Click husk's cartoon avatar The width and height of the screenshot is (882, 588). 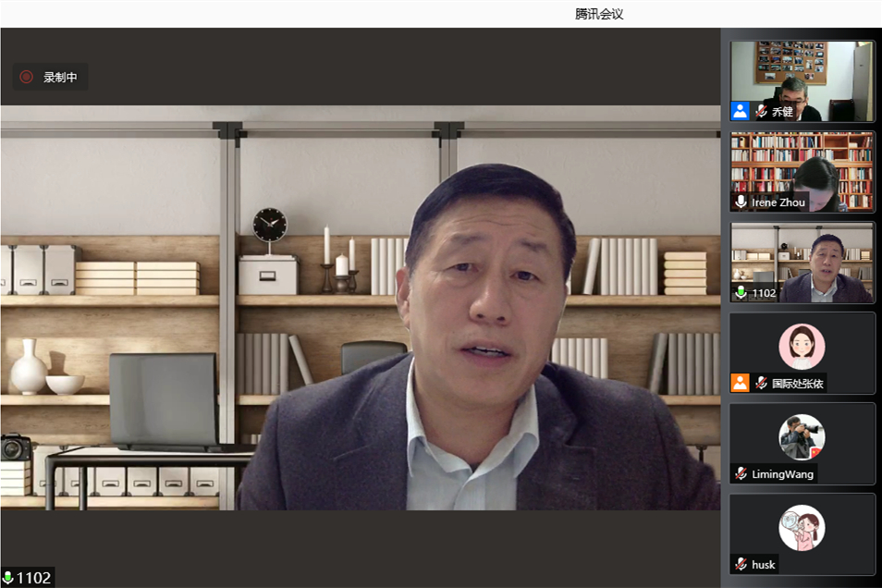(x=802, y=528)
